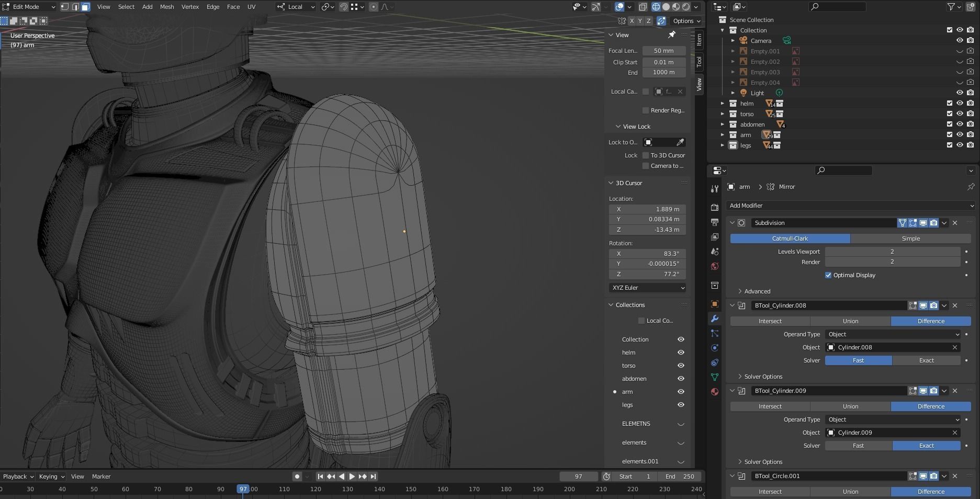Select Simple subdivision type
Screen dimensions: 980x499
point(910,239)
